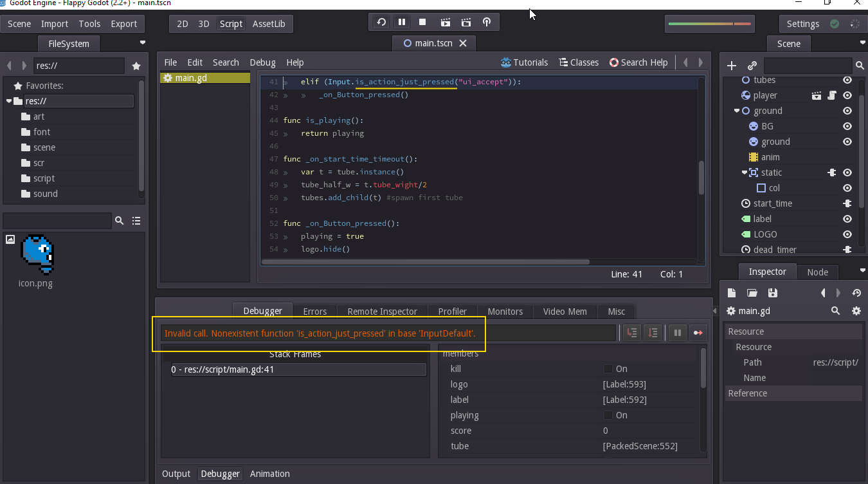Open the Settings button
This screenshot has height=484, width=868.
point(802,24)
